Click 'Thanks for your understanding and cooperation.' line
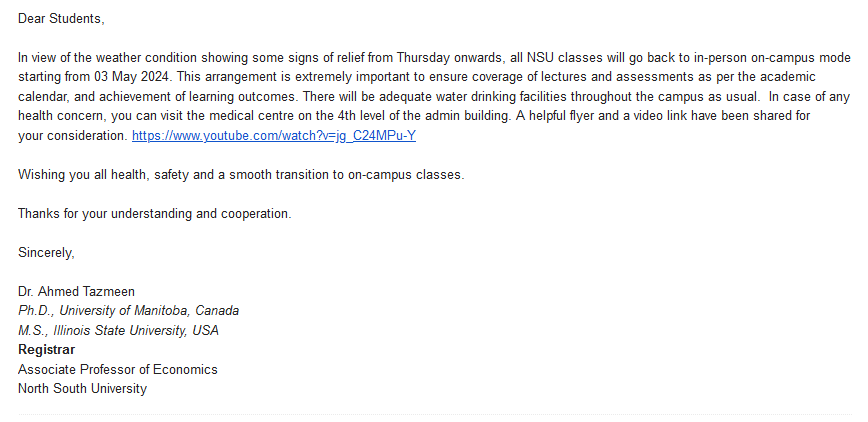The height and width of the screenshot is (422, 868). [154, 214]
